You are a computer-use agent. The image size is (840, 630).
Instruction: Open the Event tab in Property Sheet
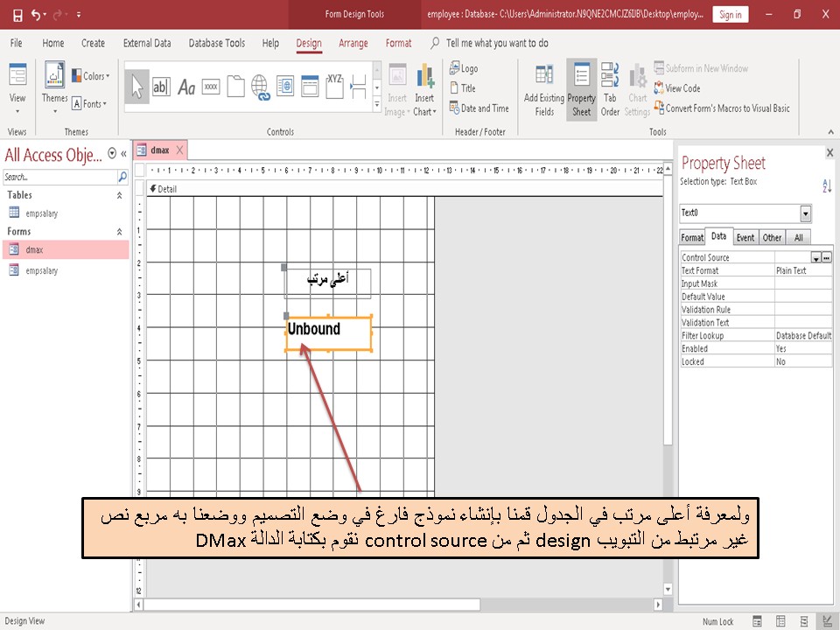click(x=745, y=236)
